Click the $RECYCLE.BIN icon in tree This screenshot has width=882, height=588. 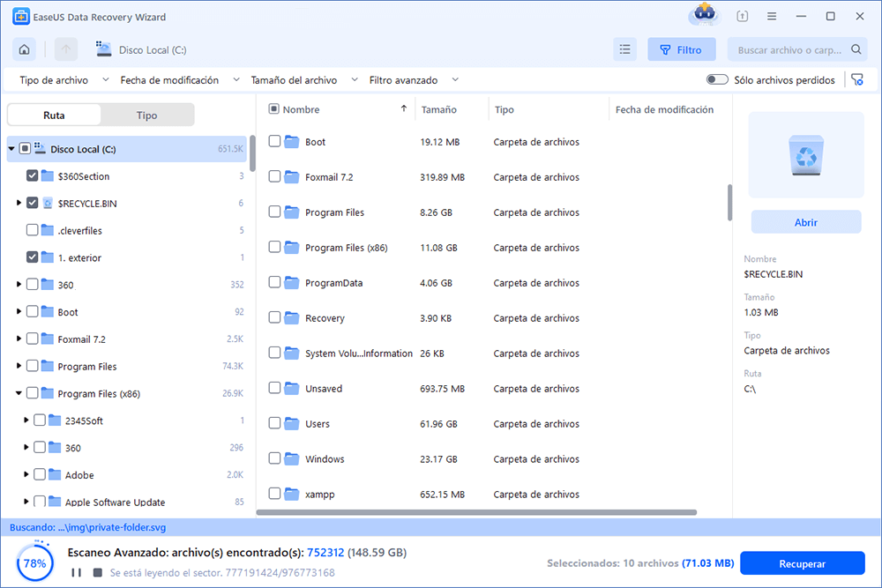48,203
